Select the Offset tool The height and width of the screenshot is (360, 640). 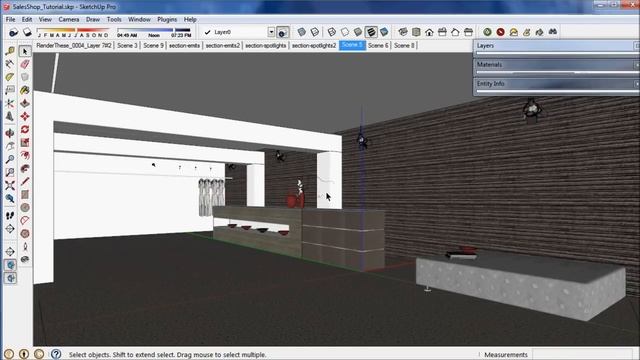(x=25, y=168)
